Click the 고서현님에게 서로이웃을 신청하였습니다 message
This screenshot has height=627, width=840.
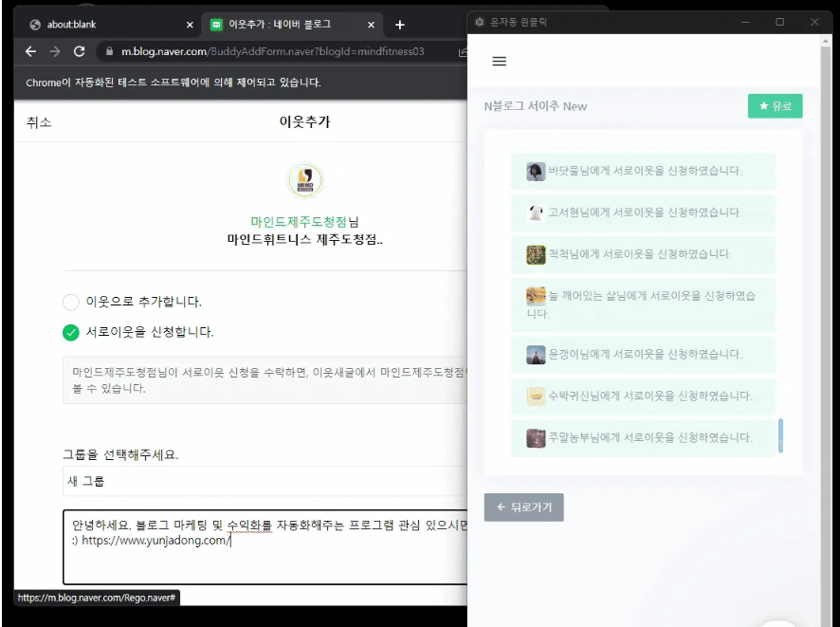coord(645,212)
